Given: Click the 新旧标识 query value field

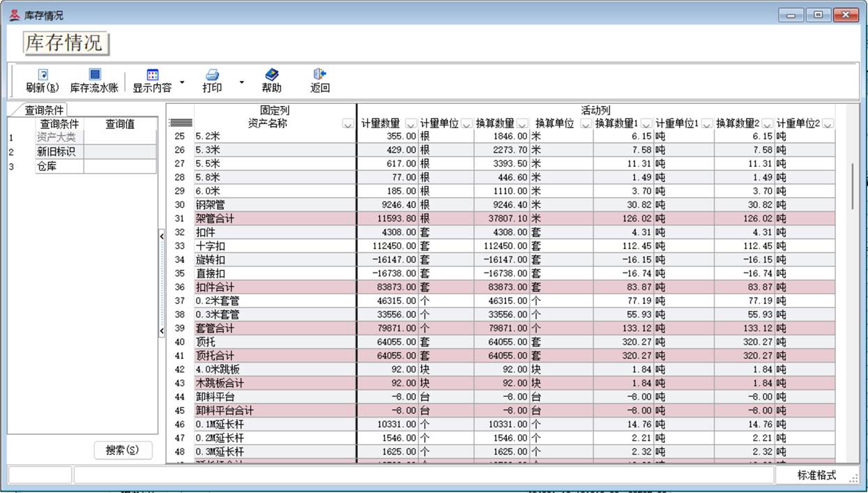Looking at the screenshot, I should (x=120, y=151).
